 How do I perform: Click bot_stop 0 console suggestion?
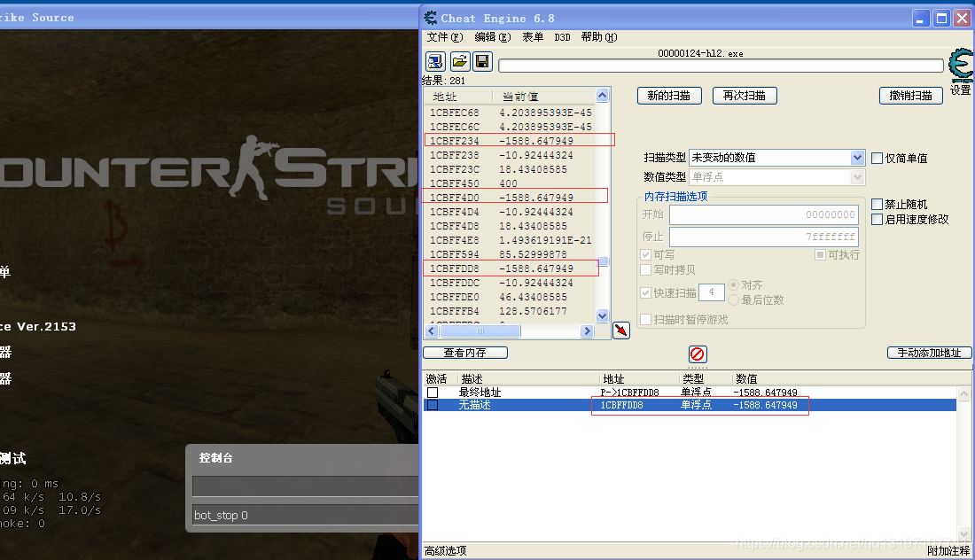click(221, 515)
